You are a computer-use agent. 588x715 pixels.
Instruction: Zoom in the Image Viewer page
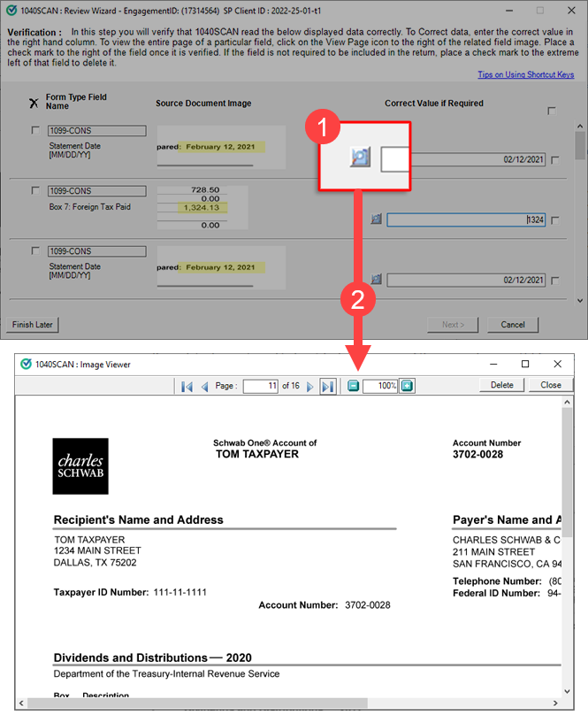pos(407,386)
